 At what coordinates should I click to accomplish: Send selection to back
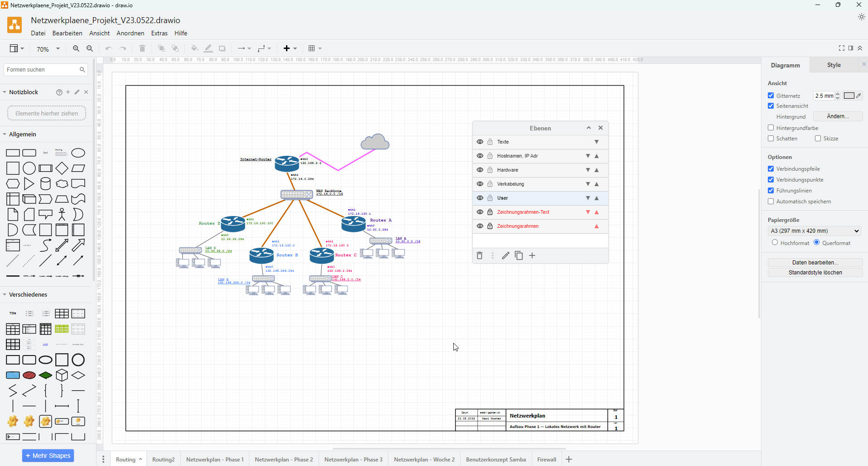pos(175,48)
